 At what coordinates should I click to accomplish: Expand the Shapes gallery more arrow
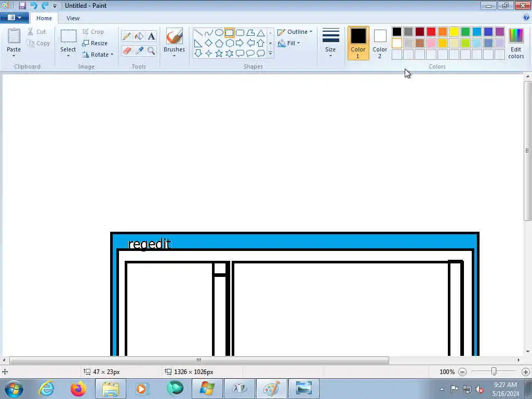(x=270, y=54)
